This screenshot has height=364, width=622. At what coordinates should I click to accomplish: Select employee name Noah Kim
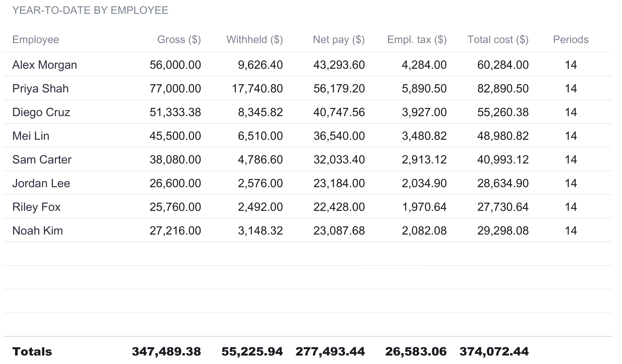tap(38, 231)
